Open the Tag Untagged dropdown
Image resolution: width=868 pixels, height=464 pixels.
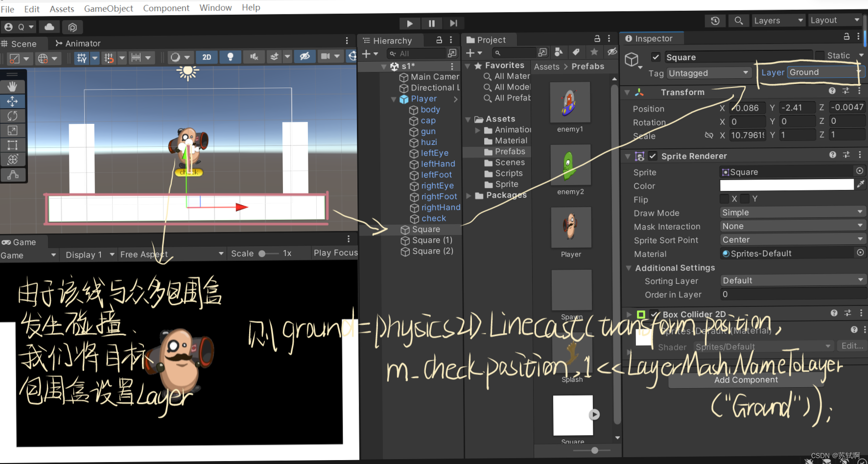709,73
